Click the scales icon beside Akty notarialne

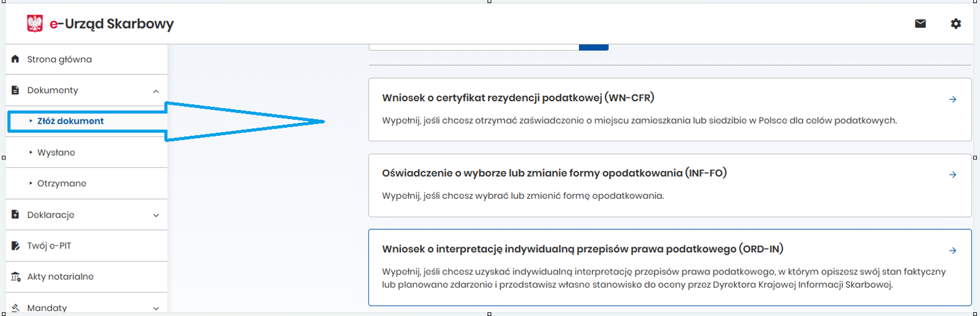click(15, 276)
